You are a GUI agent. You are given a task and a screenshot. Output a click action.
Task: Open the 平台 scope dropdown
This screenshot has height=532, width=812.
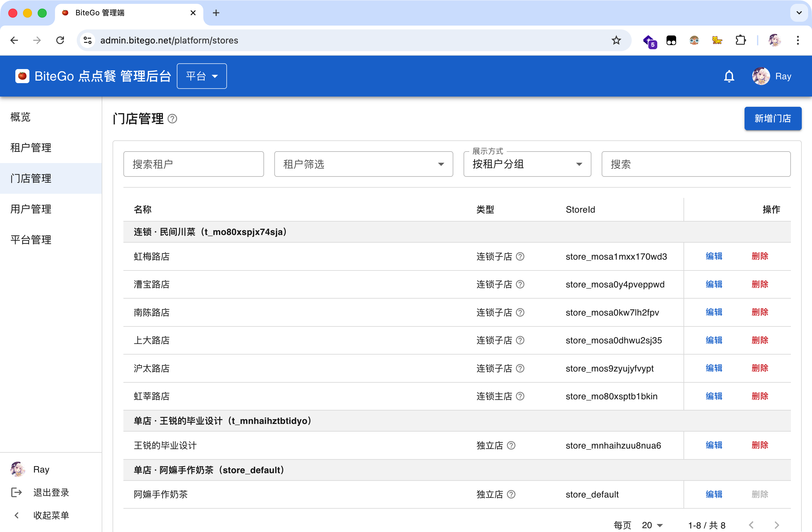pos(202,76)
